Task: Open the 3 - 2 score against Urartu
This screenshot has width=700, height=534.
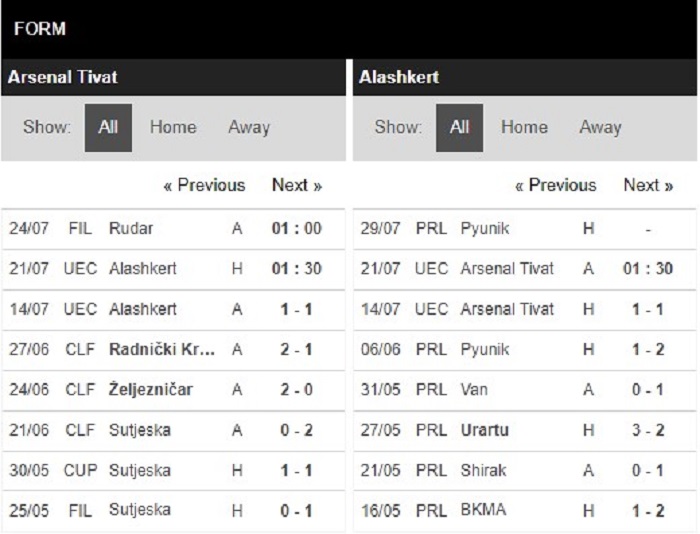Action: [648, 430]
